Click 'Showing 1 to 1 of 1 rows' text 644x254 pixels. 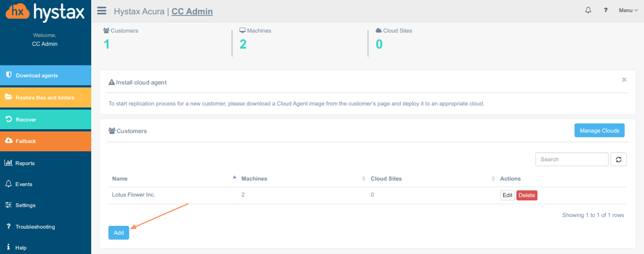click(x=593, y=215)
